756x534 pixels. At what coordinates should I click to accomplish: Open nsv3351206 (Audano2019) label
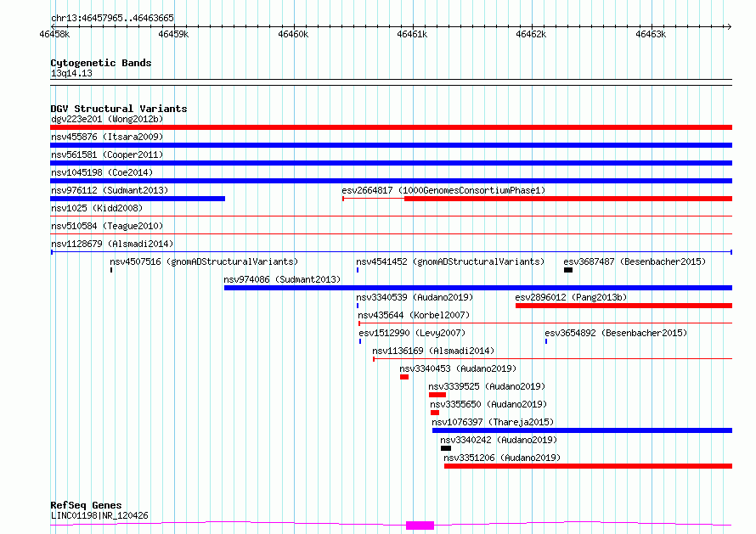502,458
